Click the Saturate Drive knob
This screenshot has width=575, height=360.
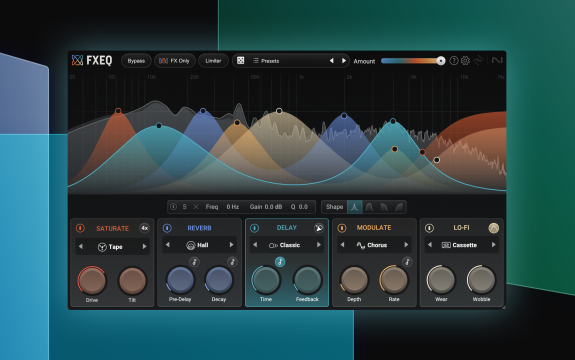coord(92,281)
